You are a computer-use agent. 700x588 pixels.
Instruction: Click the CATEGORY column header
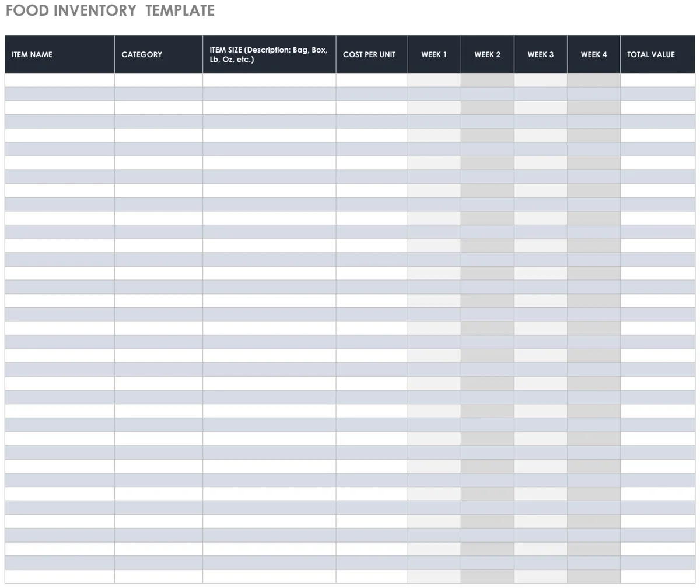pyautogui.click(x=159, y=54)
